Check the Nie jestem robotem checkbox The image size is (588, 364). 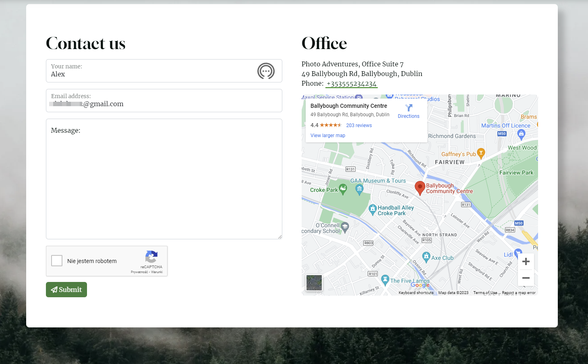point(57,261)
